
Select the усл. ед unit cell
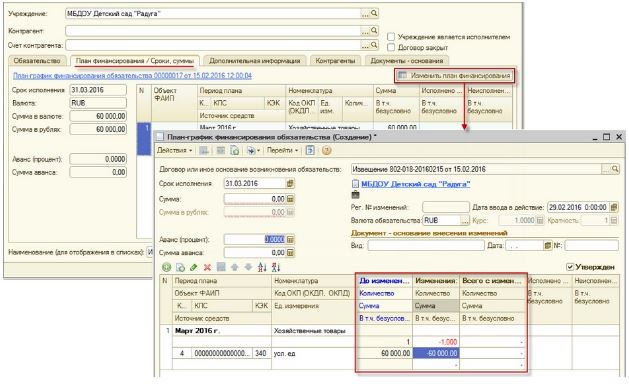pos(314,354)
